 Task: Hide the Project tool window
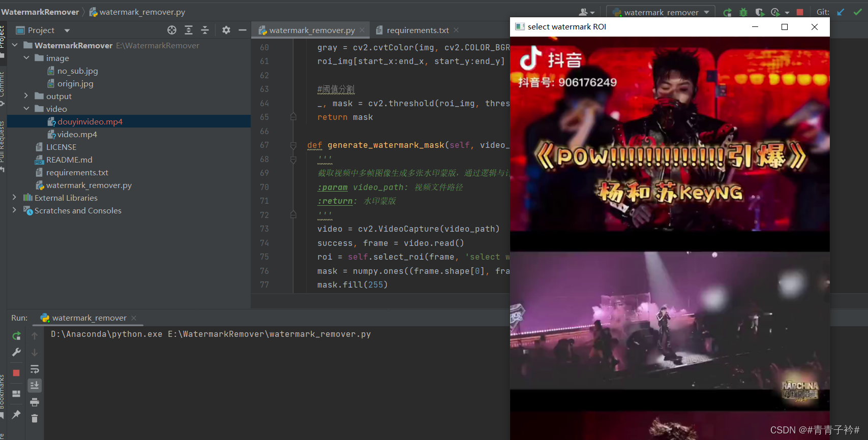click(x=243, y=30)
